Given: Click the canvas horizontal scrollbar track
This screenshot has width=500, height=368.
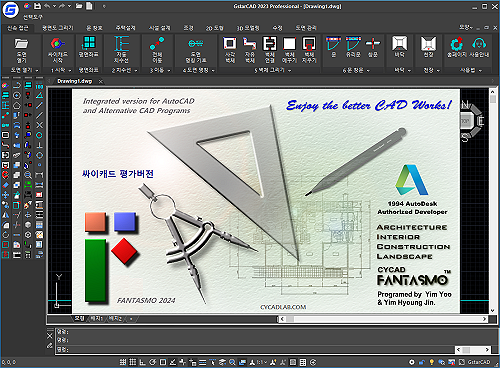Looking at the screenshot, I should 383,319.
